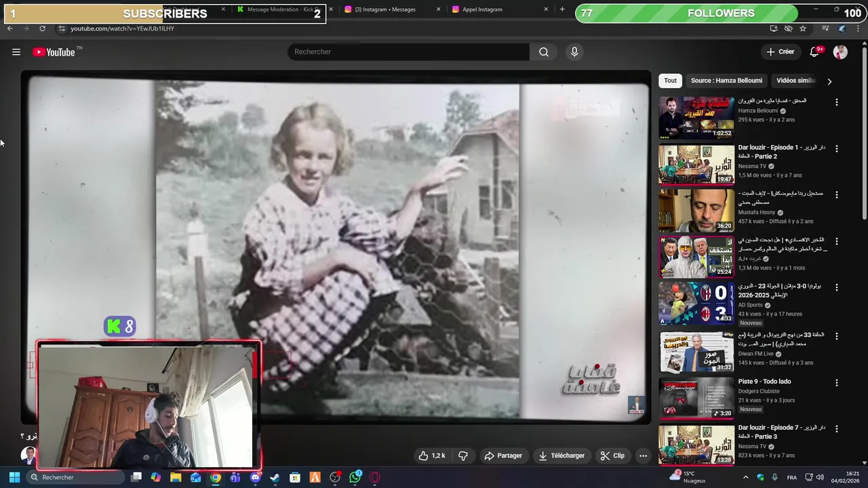
Task: Show hidden system tray icons
Action: [x=745, y=477]
